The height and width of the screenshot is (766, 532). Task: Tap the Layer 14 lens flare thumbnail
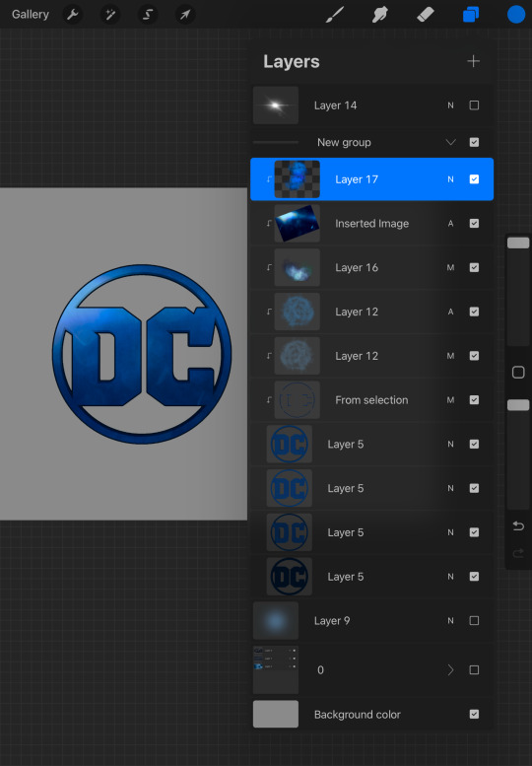(276, 105)
